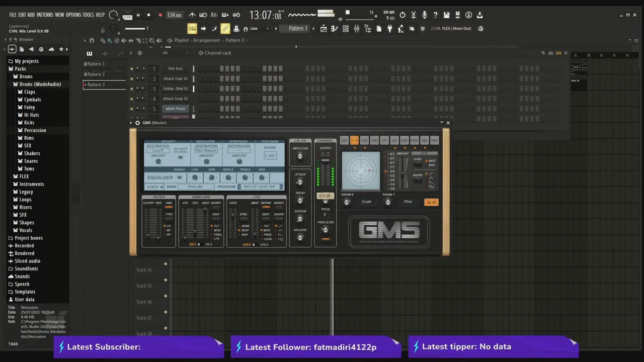Click save new version icon

(457, 15)
